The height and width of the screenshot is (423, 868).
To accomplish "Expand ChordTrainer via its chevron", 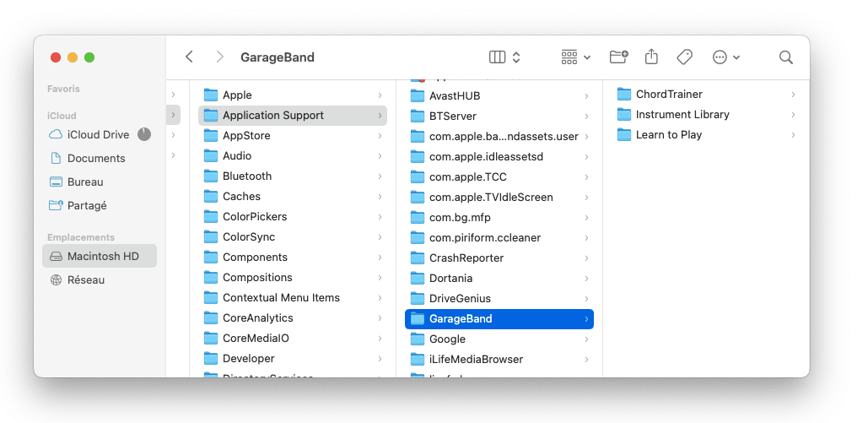I will [793, 95].
